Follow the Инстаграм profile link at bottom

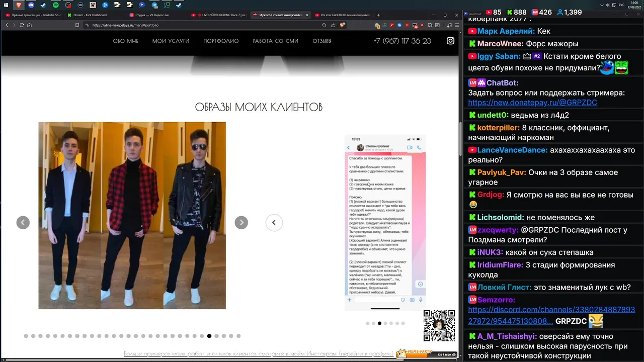point(258,354)
